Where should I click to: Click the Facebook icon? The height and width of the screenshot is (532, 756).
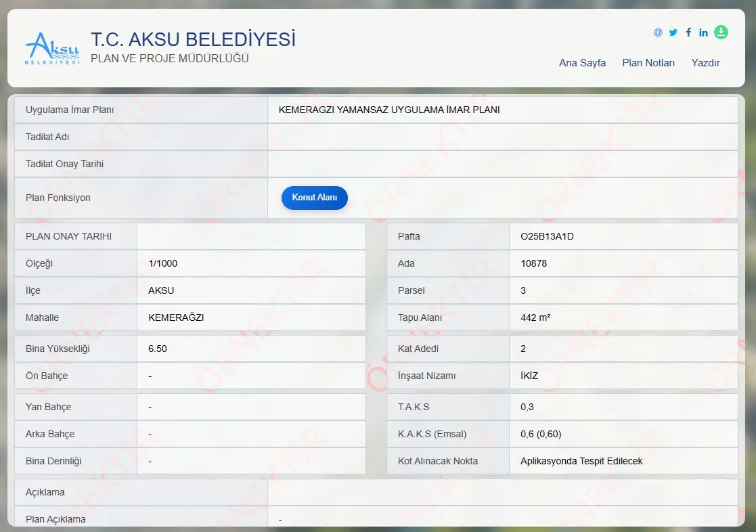coord(688,32)
